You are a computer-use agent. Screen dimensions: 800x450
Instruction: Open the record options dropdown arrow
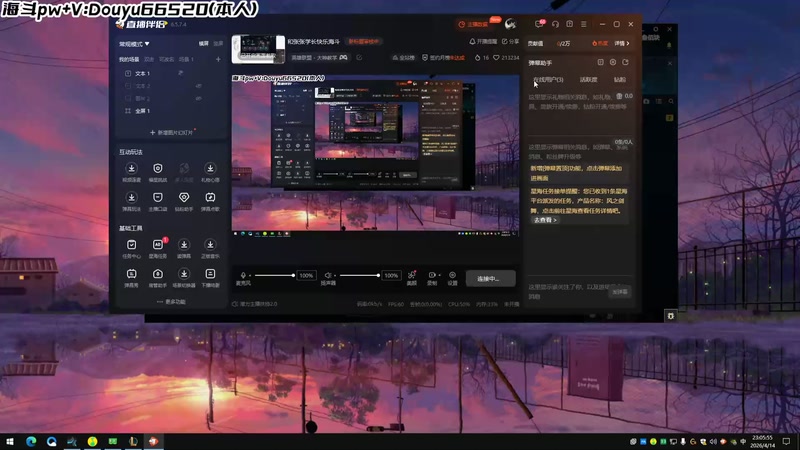point(439,276)
